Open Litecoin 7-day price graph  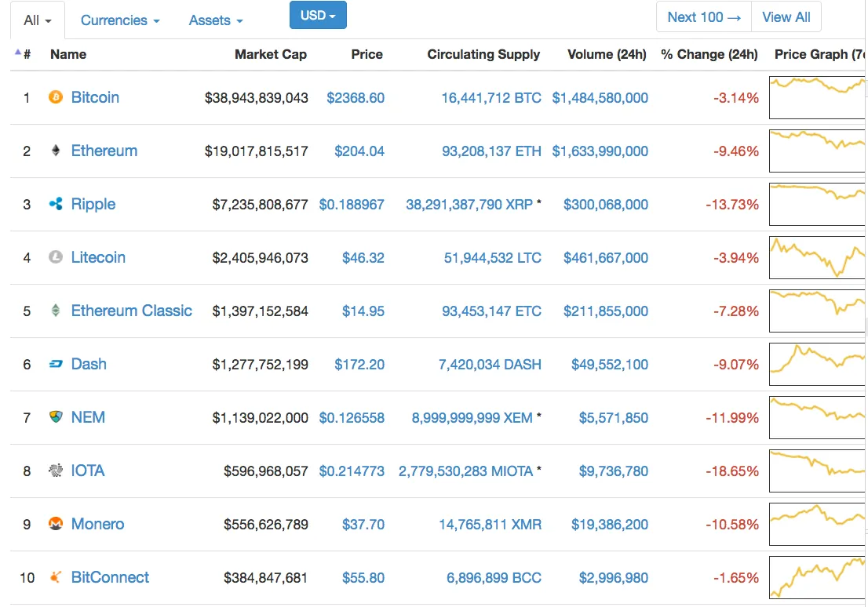(817, 257)
